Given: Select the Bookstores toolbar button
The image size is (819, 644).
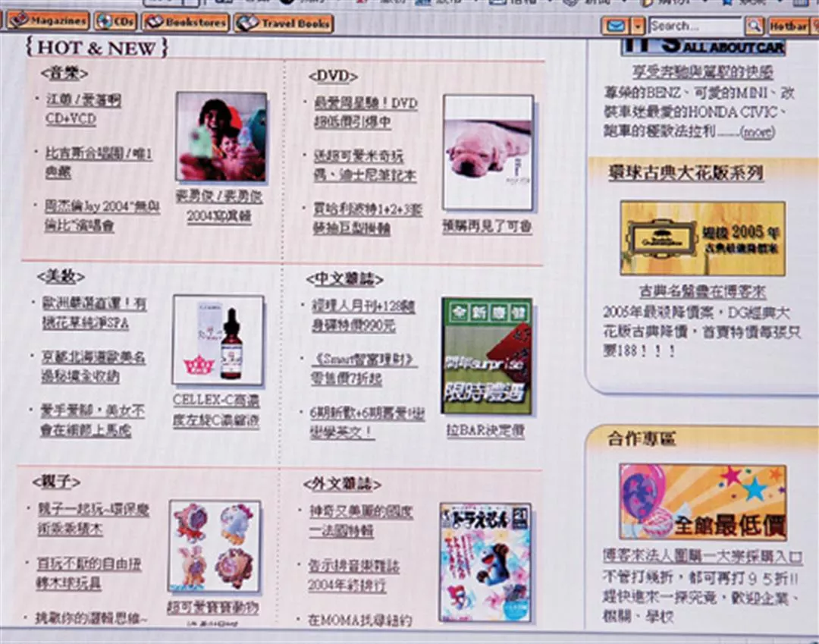Looking at the screenshot, I should point(187,23).
